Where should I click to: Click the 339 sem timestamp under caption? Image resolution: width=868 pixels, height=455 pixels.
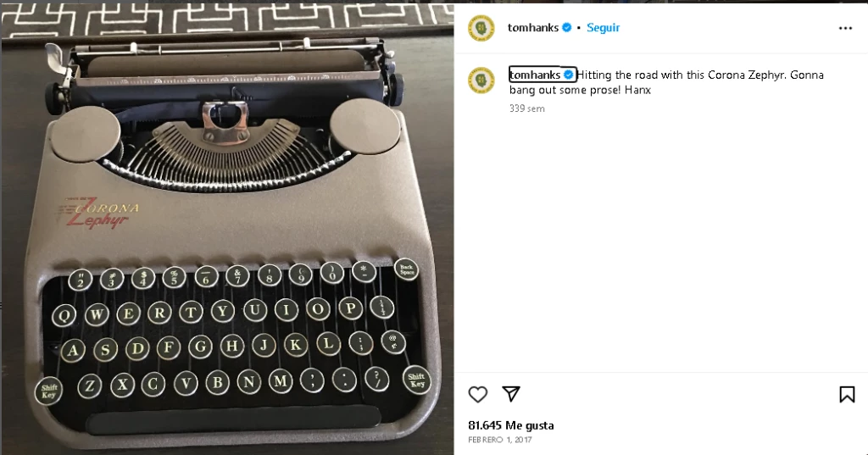click(527, 108)
